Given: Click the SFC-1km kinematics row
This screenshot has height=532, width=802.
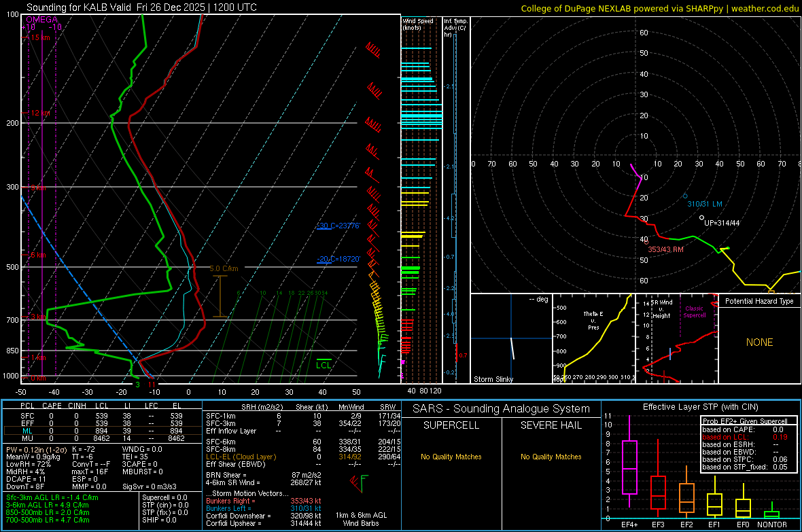Looking at the screenshot, I should tap(303, 416).
